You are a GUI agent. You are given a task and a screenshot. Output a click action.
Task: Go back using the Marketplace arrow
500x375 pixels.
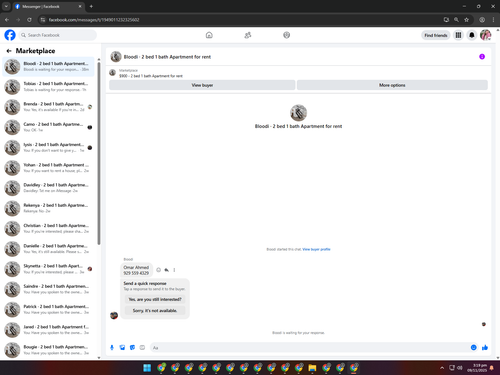(9, 51)
